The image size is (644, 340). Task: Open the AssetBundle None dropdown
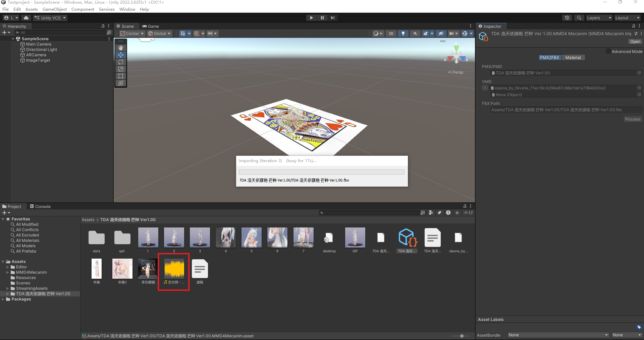pyautogui.click(x=558, y=335)
